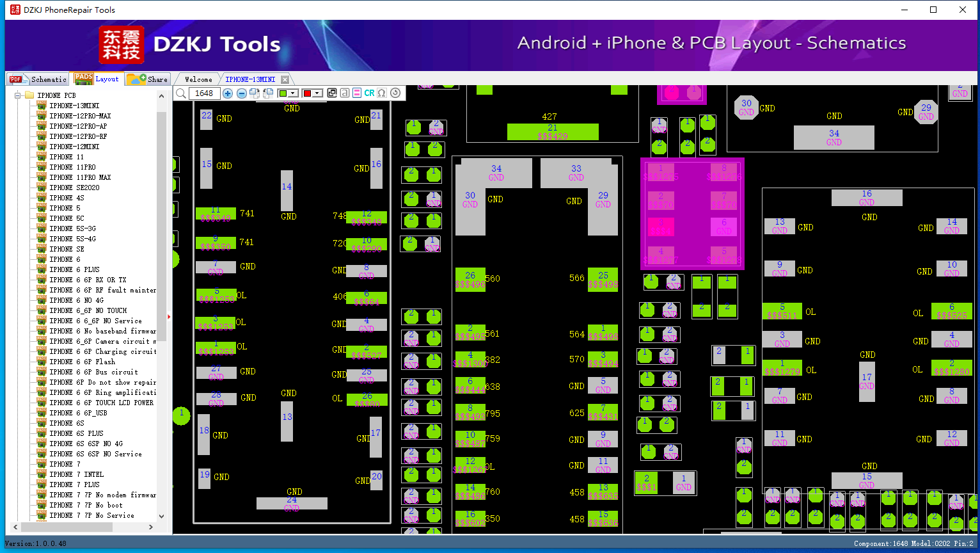This screenshot has width=980, height=553.
Task: Click the tree horizontal scroll-left arrow
Action: (x=15, y=527)
